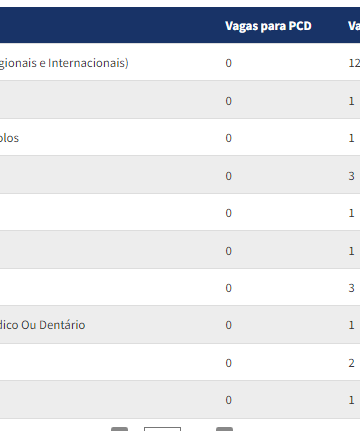This screenshot has width=360, height=431.
Task: Click the previous page button below table
Action: point(119,429)
